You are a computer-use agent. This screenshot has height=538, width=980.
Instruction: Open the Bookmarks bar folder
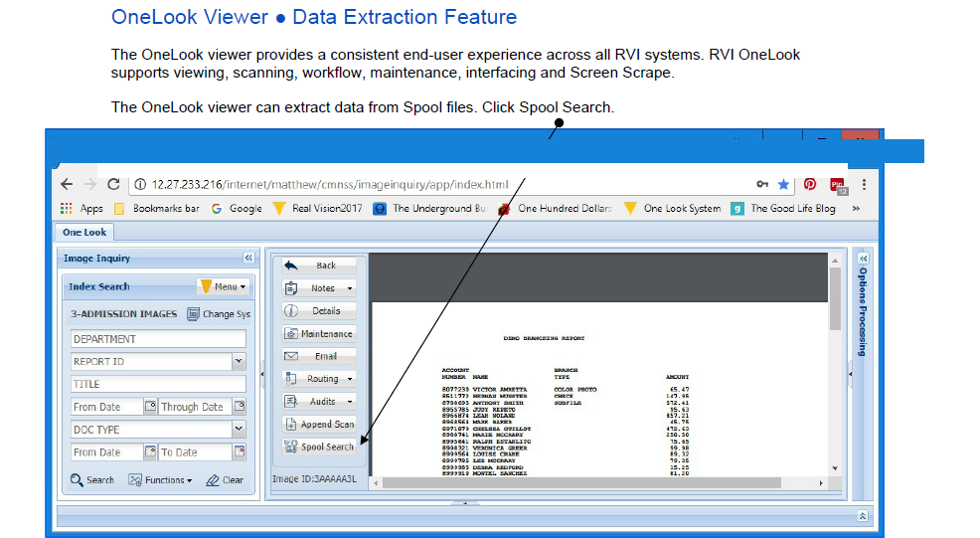[x=157, y=208]
